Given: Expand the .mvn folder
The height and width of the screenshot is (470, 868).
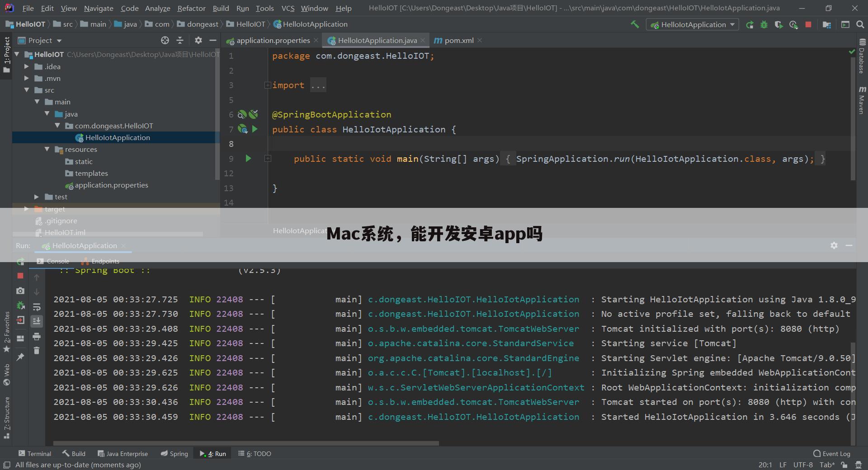Looking at the screenshot, I should point(27,78).
